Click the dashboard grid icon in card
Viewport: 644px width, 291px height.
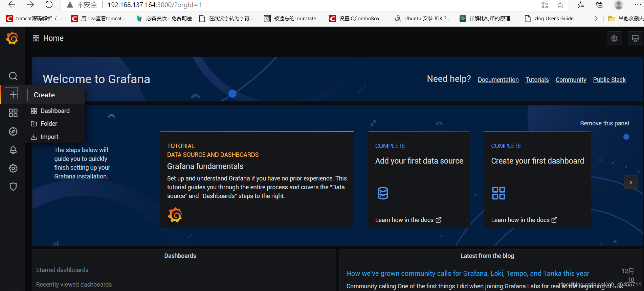(x=498, y=193)
